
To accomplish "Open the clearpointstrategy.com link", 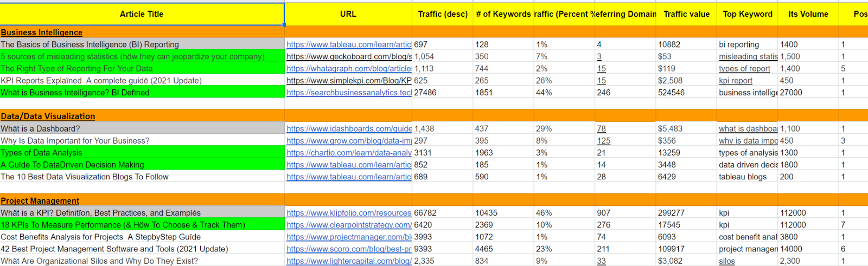I will coord(349,225).
